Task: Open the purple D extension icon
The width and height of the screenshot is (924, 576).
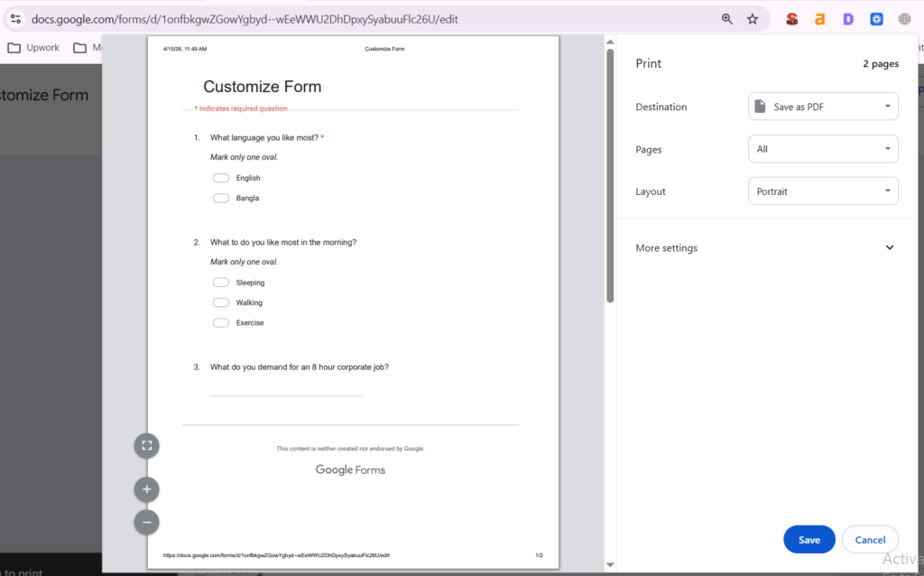Action: coord(848,19)
